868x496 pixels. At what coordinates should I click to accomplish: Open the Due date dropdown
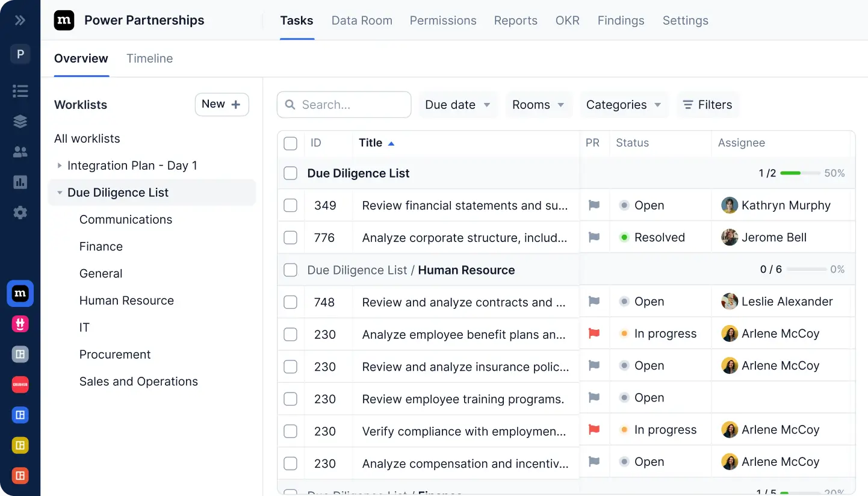pyautogui.click(x=458, y=104)
